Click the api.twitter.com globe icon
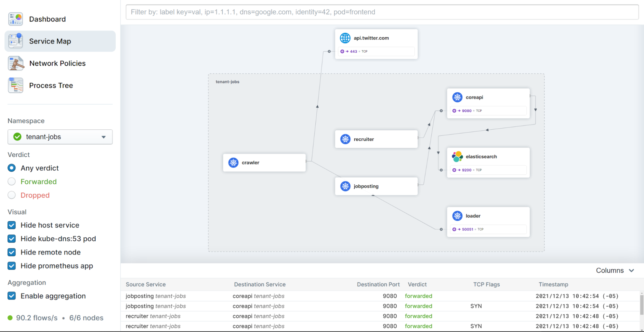 click(x=345, y=38)
